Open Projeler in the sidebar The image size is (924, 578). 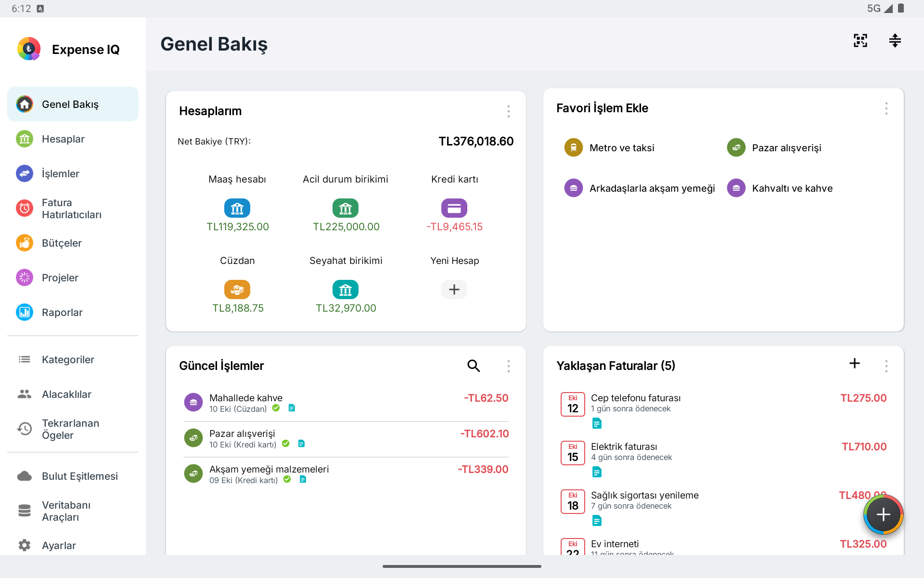pyautogui.click(x=73, y=277)
